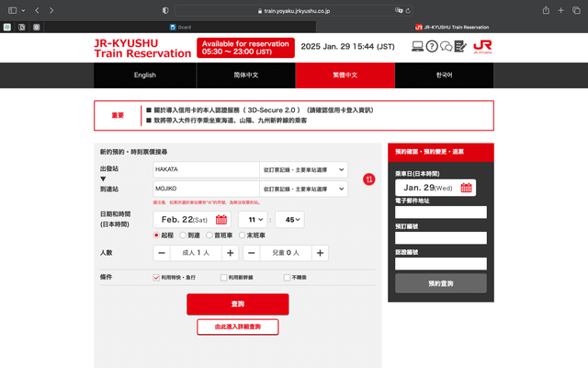
Task: Click the notepad with pencil icon
Action: click(x=460, y=47)
